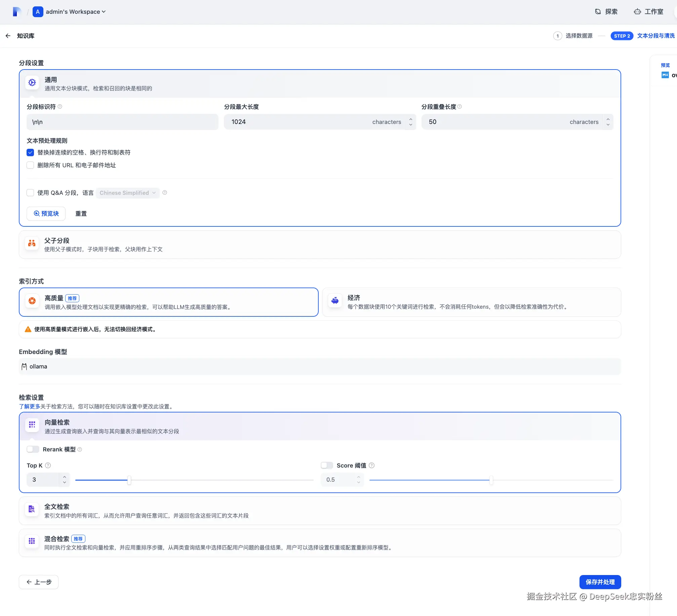
Task: Click the back arrow next to 知识库
Action: (8, 36)
